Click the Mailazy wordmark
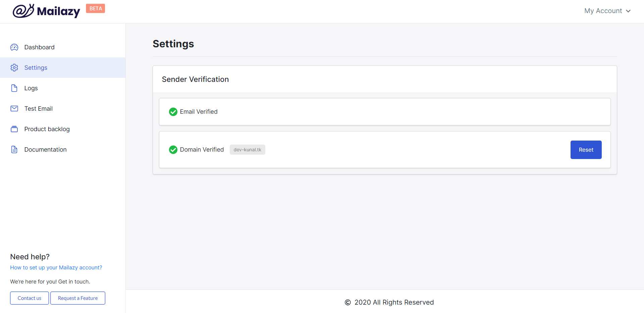 pos(59,11)
